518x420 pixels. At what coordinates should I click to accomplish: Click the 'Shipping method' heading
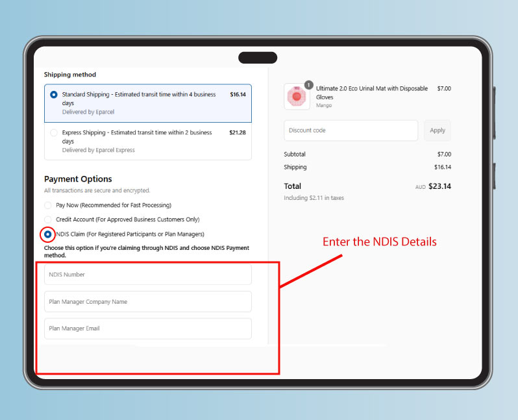70,75
